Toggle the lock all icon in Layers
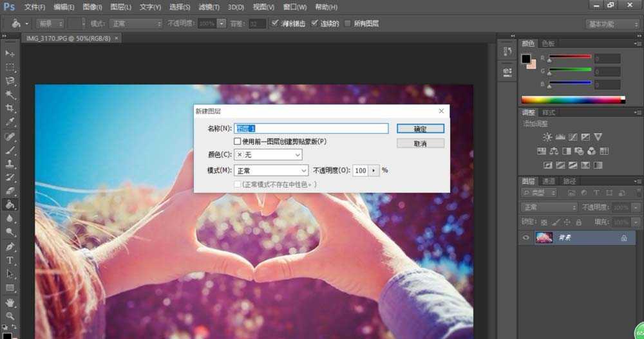This screenshot has width=644, height=339. (x=579, y=223)
